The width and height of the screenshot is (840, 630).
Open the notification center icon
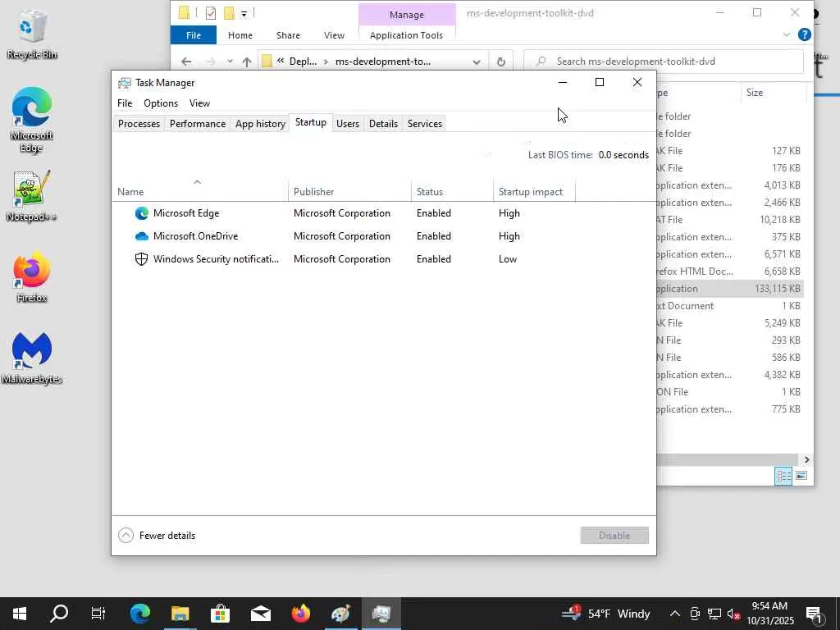[815, 614]
